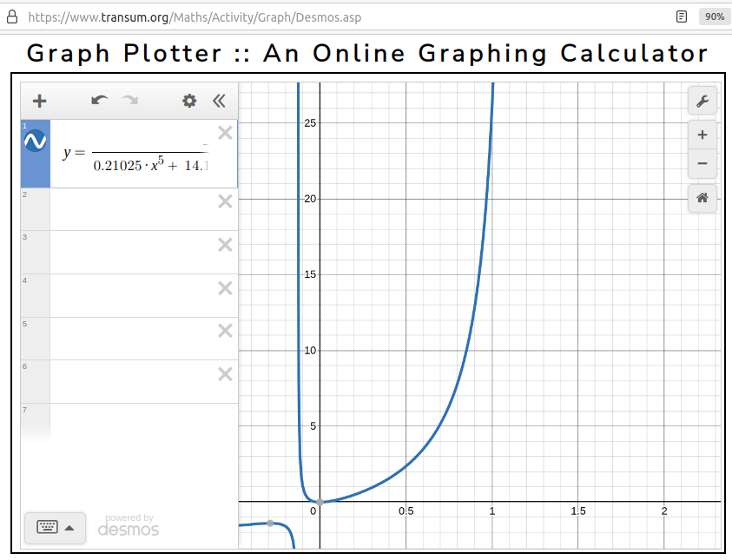The image size is (732, 560).
Task: Toggle visibility of expression 1 graph
Action: (x=36, y=141)
